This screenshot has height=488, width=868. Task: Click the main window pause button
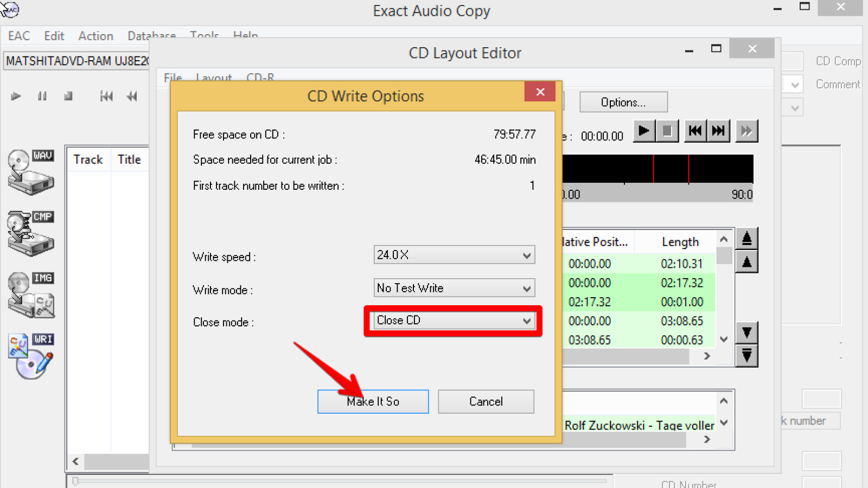coord(42,97)
